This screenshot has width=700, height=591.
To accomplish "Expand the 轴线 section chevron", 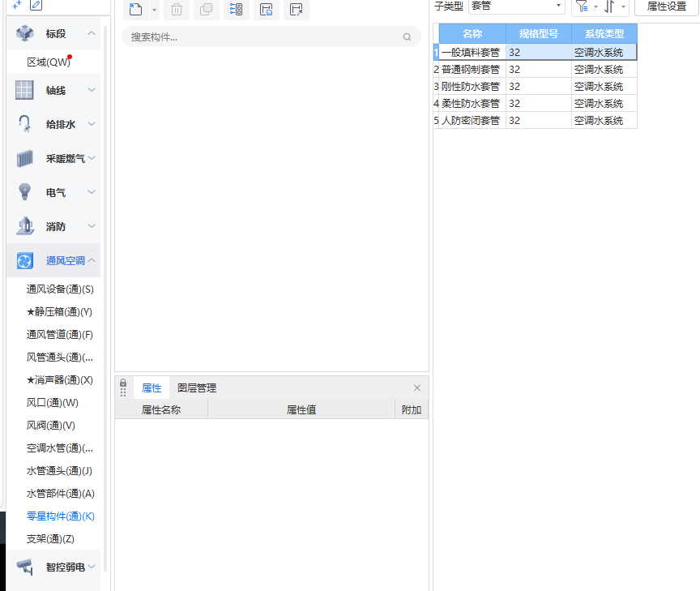I will point(92,90).
